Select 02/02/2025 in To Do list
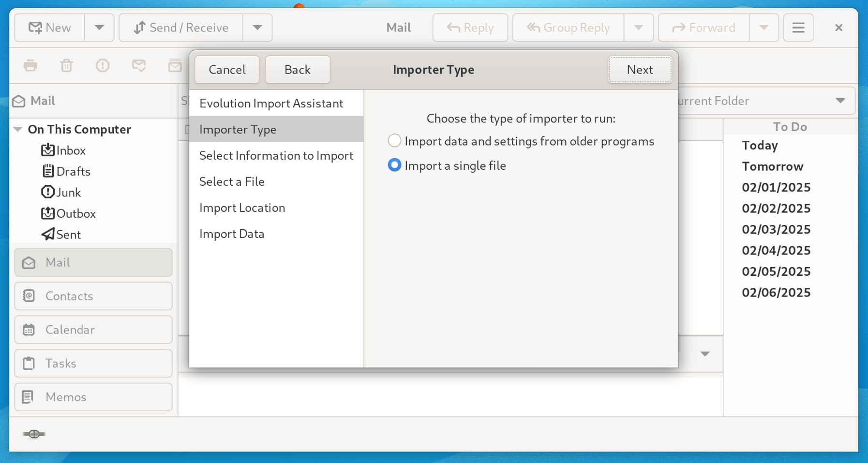The width and height of the screenshot is (868, 463). [776, 209]
